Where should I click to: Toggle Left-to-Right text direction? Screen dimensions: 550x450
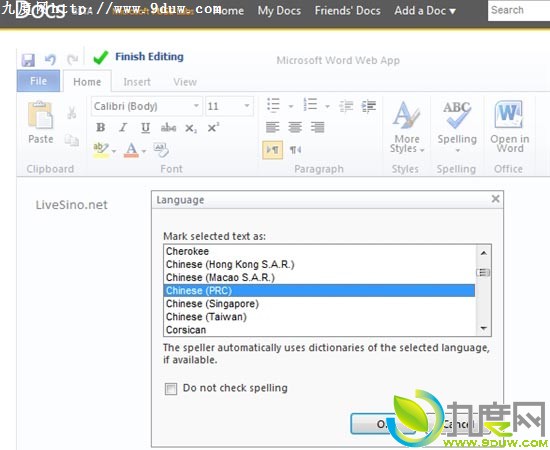(273, 150)
